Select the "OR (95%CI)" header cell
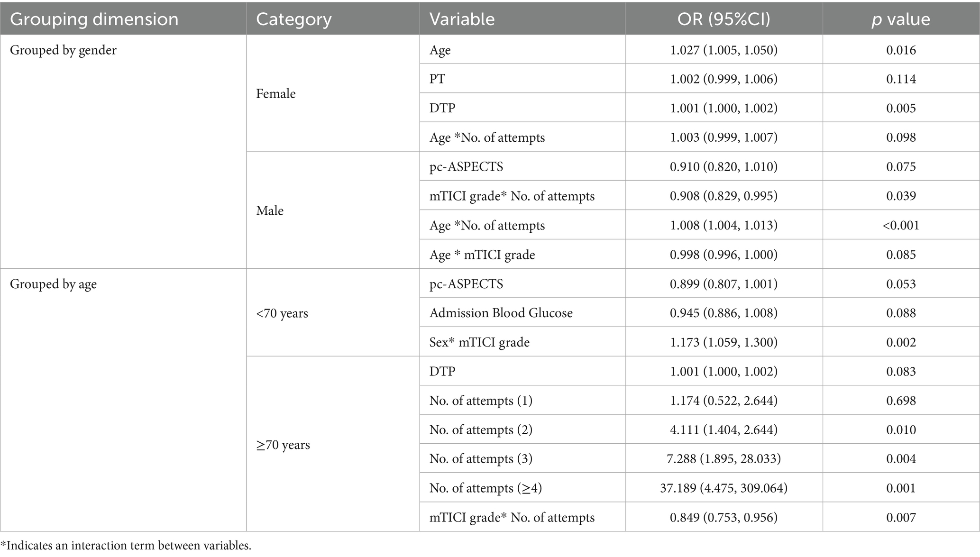This screenshot has height=557, width=980. click(x=724, y=19)
